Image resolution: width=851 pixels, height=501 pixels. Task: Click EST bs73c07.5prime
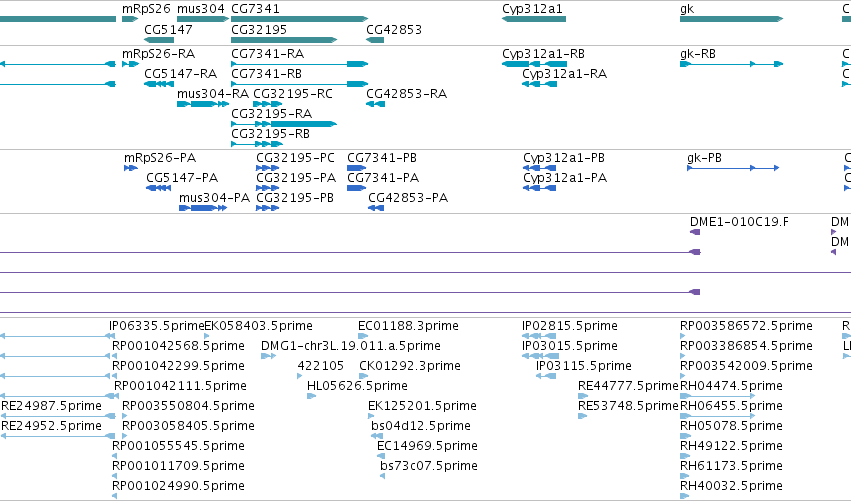[x=383, y=477]
